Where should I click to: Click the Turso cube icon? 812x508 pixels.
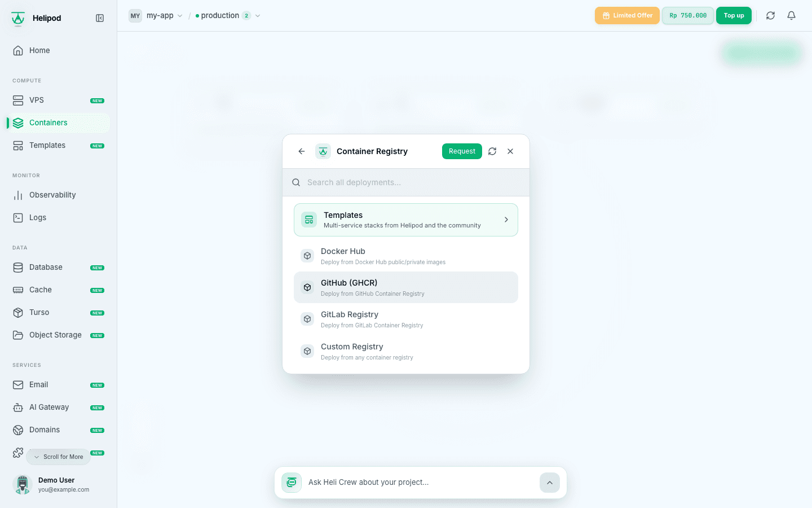click(x=18, y=312)
